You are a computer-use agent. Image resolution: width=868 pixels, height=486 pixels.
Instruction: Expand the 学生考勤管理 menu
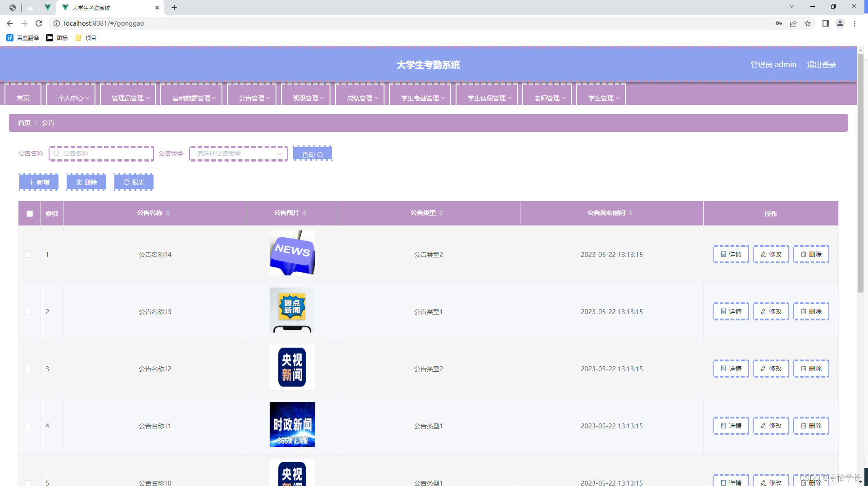tap(422, 98)
